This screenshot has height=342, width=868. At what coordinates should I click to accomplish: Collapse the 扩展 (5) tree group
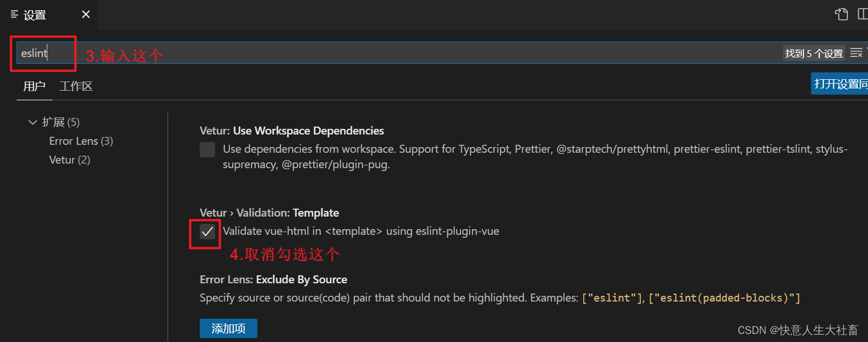pyautogui.click(x=33, y=121)
